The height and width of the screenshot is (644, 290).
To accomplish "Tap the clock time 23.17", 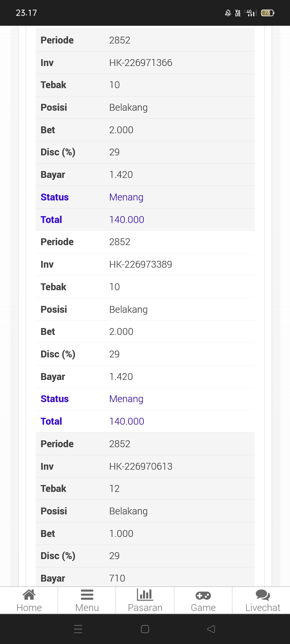I will tap(26, 13).
